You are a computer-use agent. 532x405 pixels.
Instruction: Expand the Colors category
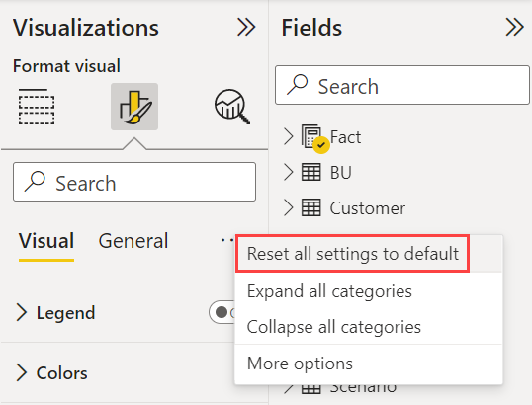pos(22,372)
